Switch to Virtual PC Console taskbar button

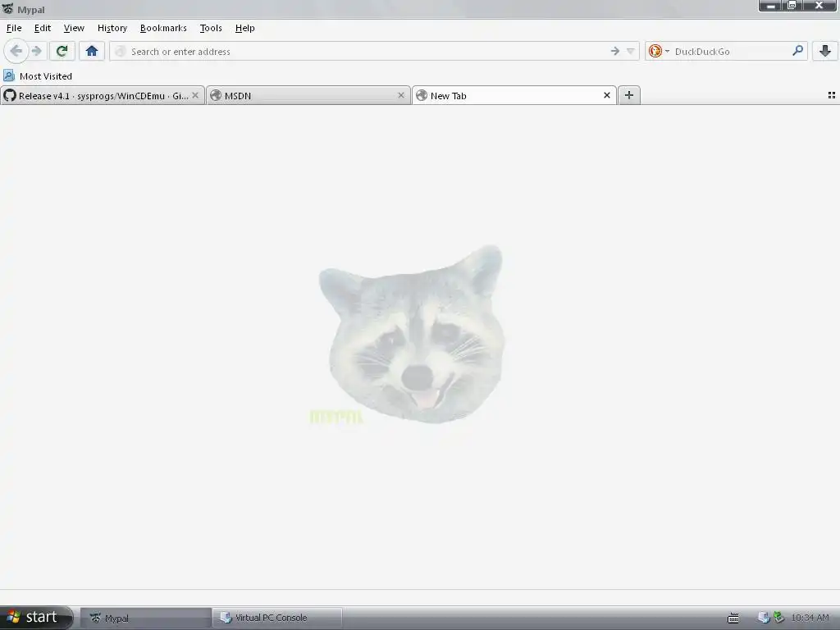(277, 619)
